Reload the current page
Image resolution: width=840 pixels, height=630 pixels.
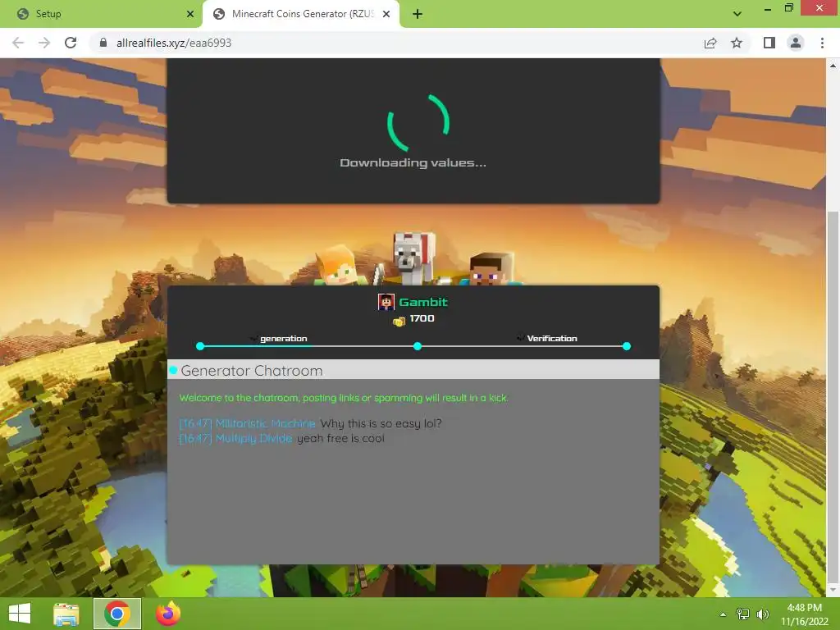click(71, 43)
